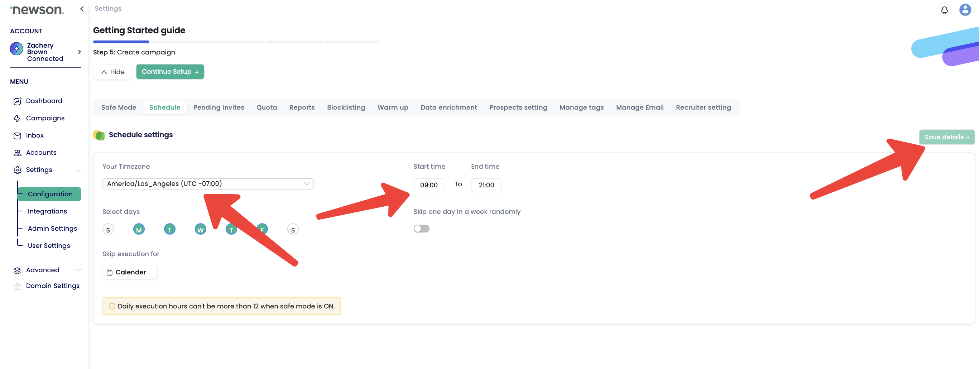Toggle Monday in select days

click(139, 229)
